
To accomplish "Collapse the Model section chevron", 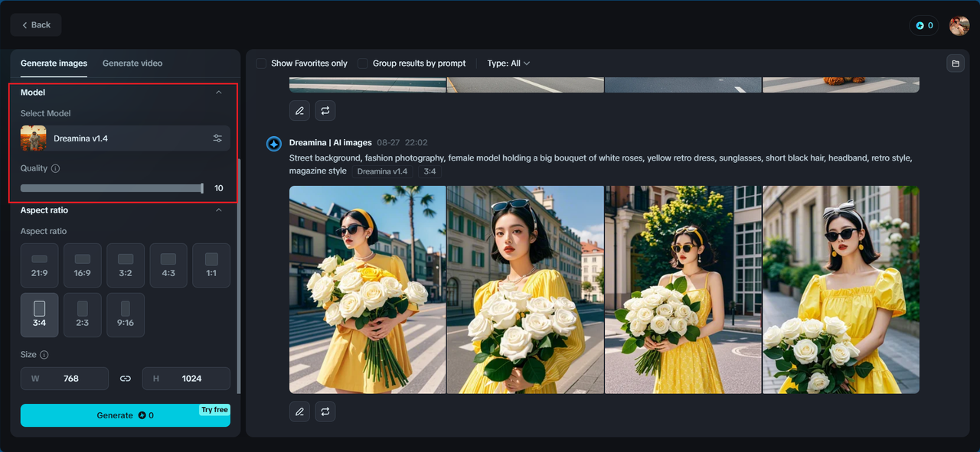I will [x=219, y=93].
